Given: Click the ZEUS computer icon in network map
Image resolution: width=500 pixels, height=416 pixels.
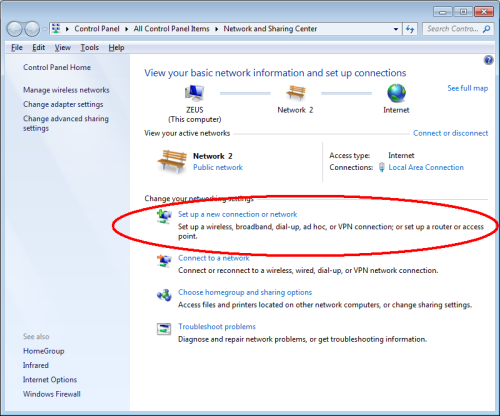Looking at the screenshot, I should tap(194, 93).
